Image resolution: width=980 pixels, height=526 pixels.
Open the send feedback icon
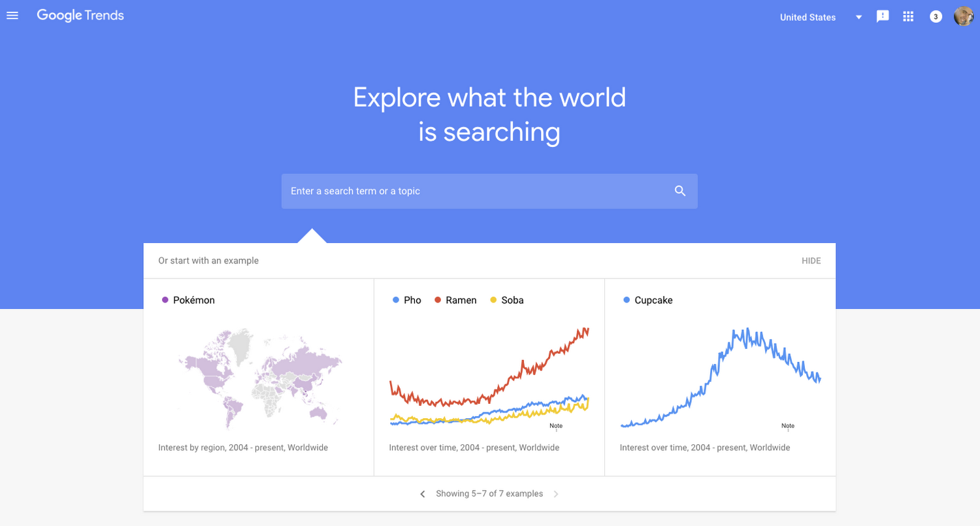click(x=882, y=16)
